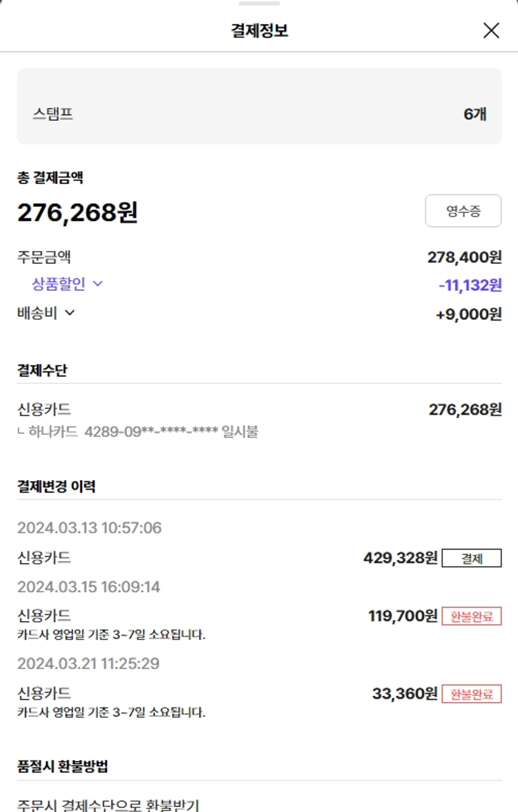Click 환불완료 badge for 33,360원 refund
This screenshot has width=518, height=812.
point(471,694)
